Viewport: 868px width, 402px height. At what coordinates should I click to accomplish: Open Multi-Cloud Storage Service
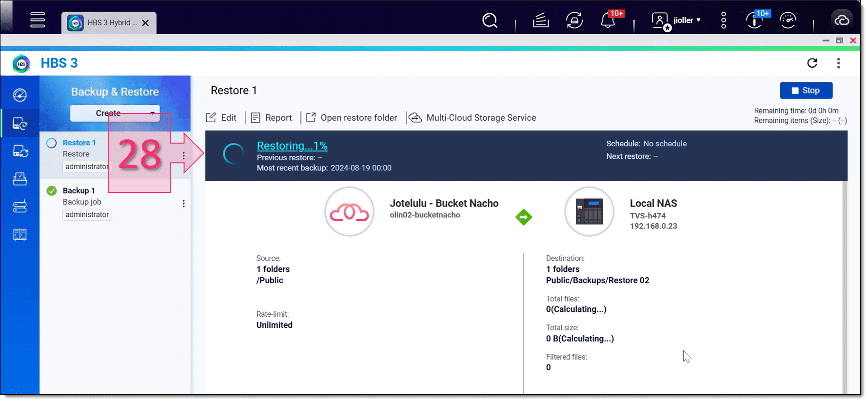[x=473, y=117]
